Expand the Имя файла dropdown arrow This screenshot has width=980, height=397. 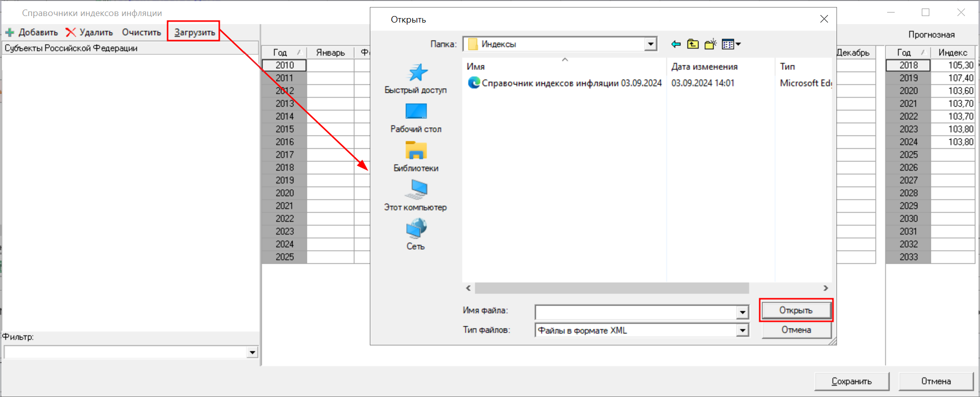742,312
